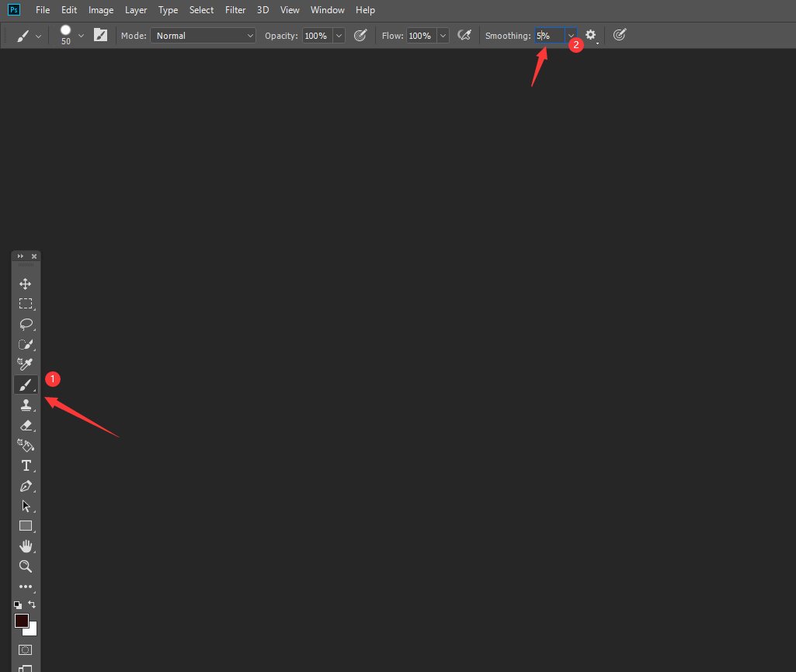Select the Paint Bucket tool
The width and height of the screenshot is (796, 672).
click(x=26, y=445)
